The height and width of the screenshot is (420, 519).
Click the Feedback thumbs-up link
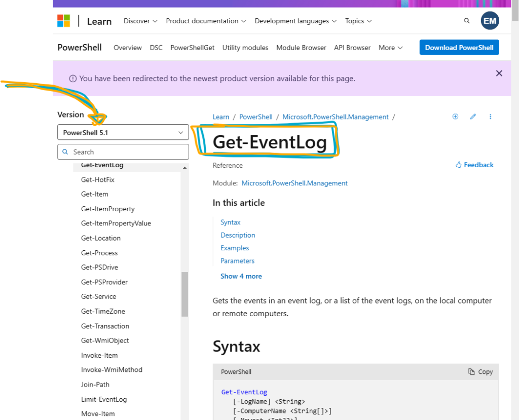(x=474, y=165)
